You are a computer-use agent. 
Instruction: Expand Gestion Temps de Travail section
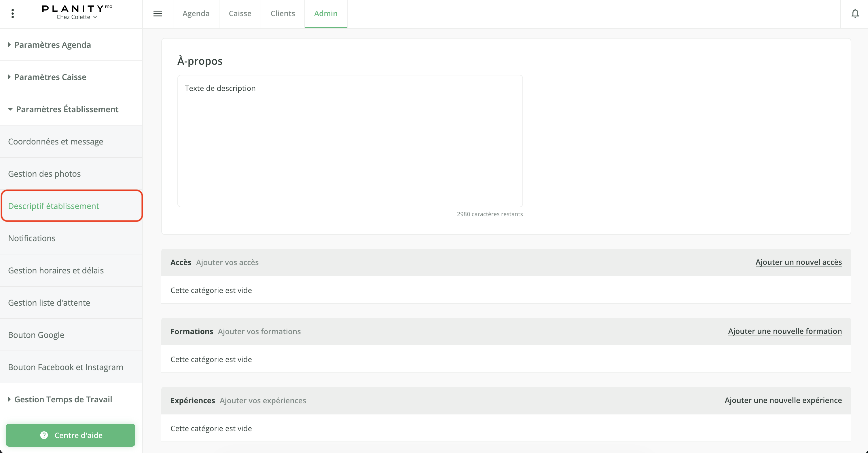63,399
